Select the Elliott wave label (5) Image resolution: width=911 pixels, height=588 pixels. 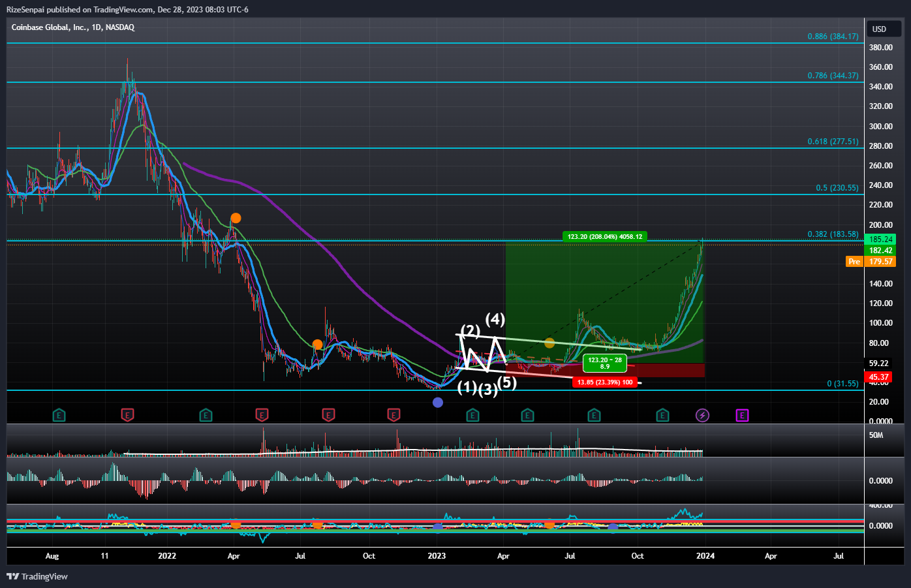(x=507, y=382)
